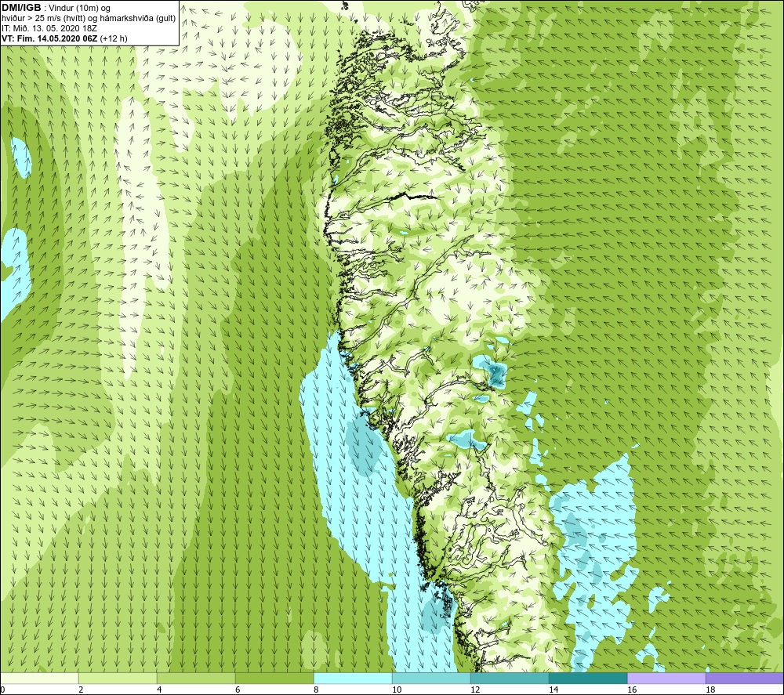This screenshot has height=695, width=784.
Task: Click the scale label '8'
Action: [x=316, y=690]
